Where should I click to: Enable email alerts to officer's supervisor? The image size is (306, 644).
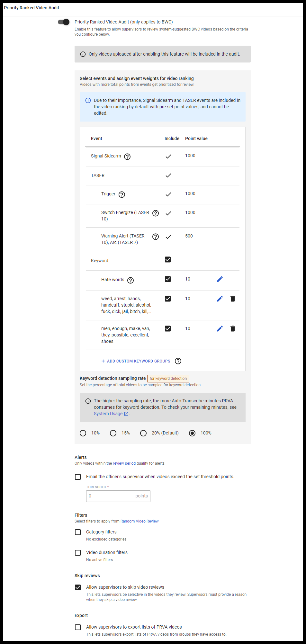(78, 477)
